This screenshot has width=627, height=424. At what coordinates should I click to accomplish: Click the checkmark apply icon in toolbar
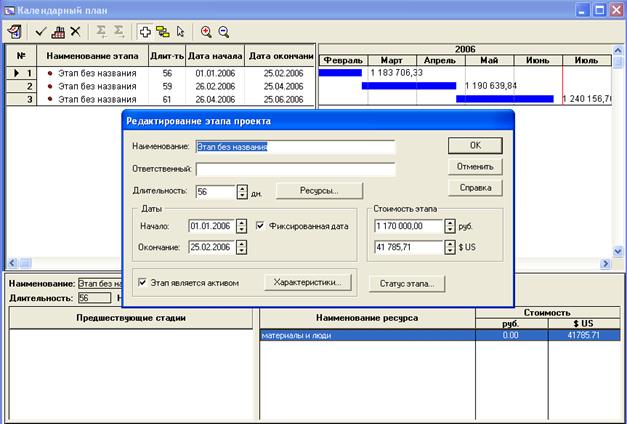[x=41, y=31]
